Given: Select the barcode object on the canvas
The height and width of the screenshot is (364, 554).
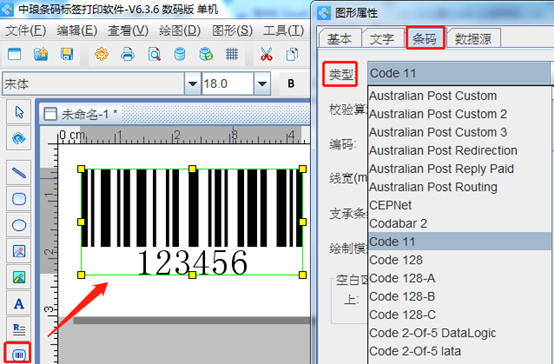Looking at the screenshot, I should pyautogui.click(x=192, y=222).
